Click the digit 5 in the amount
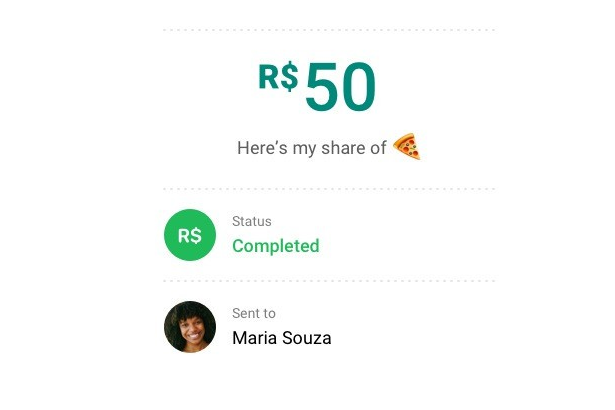615x410 pixels. click(322, 88)
